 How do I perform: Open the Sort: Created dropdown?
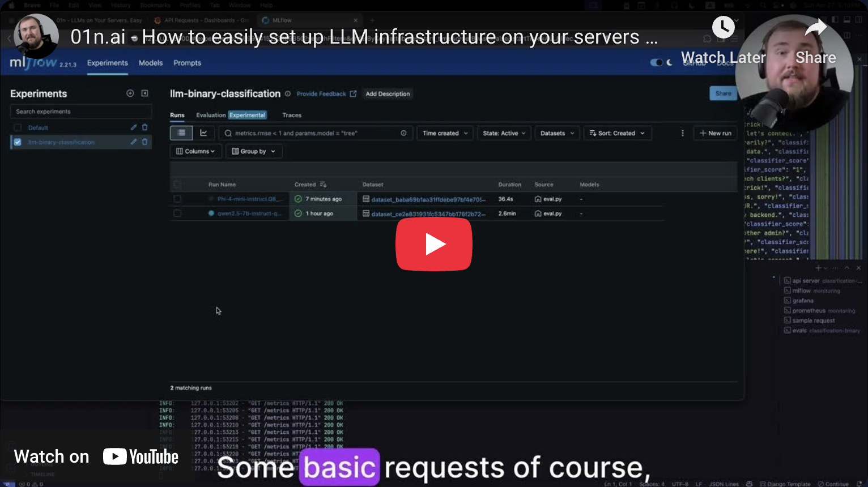[617, 133]
